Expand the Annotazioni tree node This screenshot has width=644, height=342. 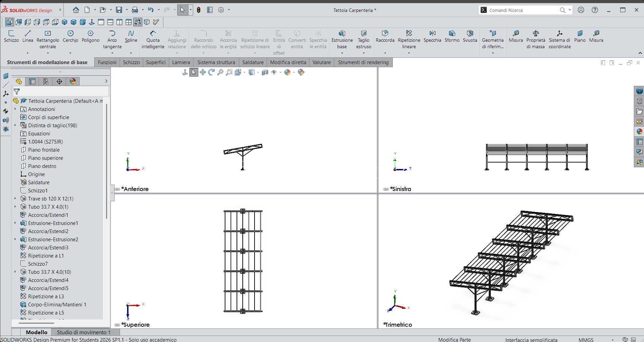[x=15, y=109]
